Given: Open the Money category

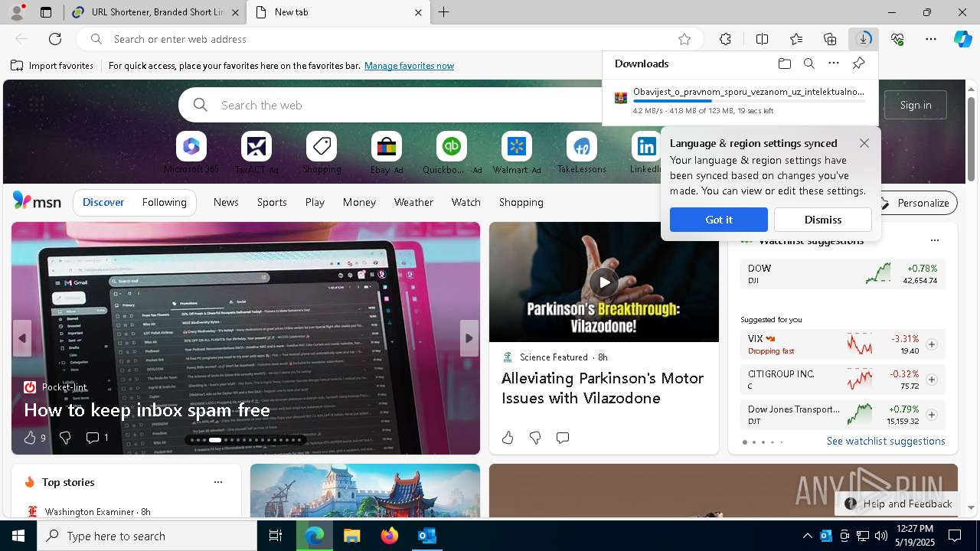Looking at the screenshot, I should click(x=359, y=202).
